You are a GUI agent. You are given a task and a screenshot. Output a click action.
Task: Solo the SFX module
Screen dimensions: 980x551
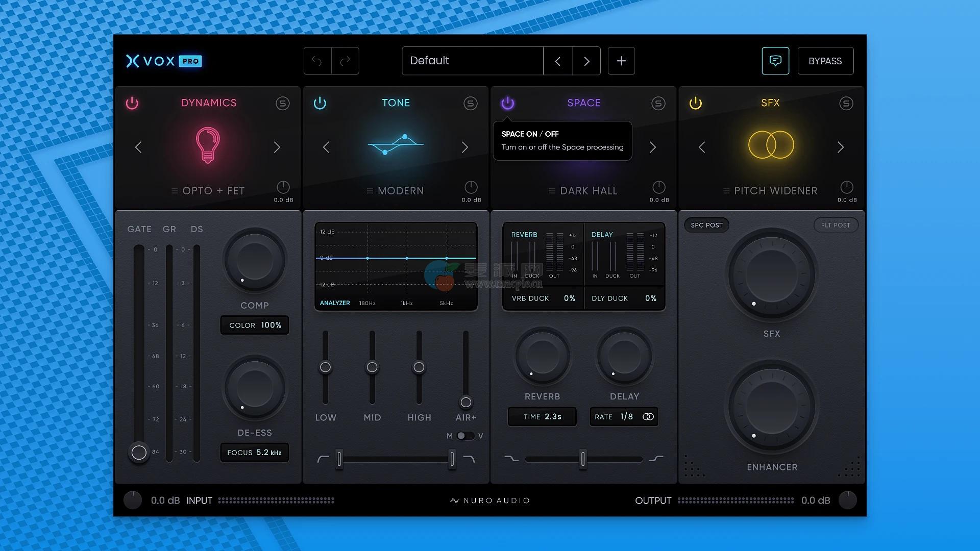846,104
